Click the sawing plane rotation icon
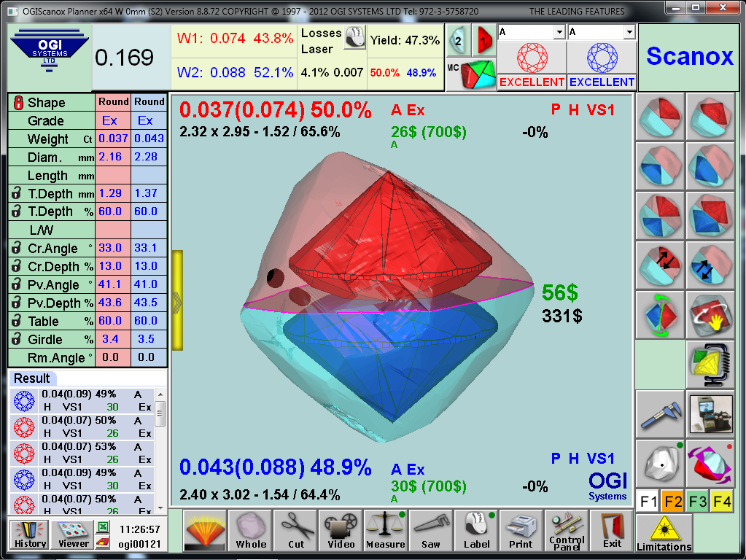The height and width of the screenshot is (560, 746). (x=711, y=463)
